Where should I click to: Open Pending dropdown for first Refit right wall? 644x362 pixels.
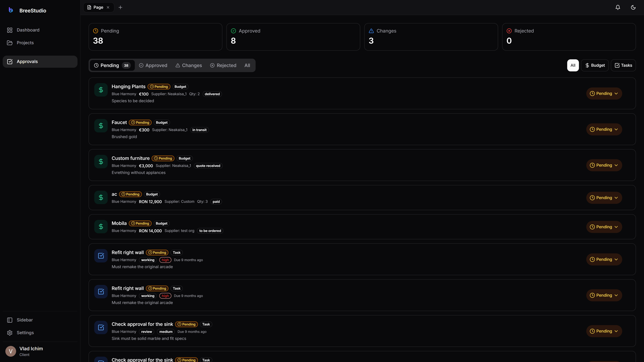coord(604,259)
